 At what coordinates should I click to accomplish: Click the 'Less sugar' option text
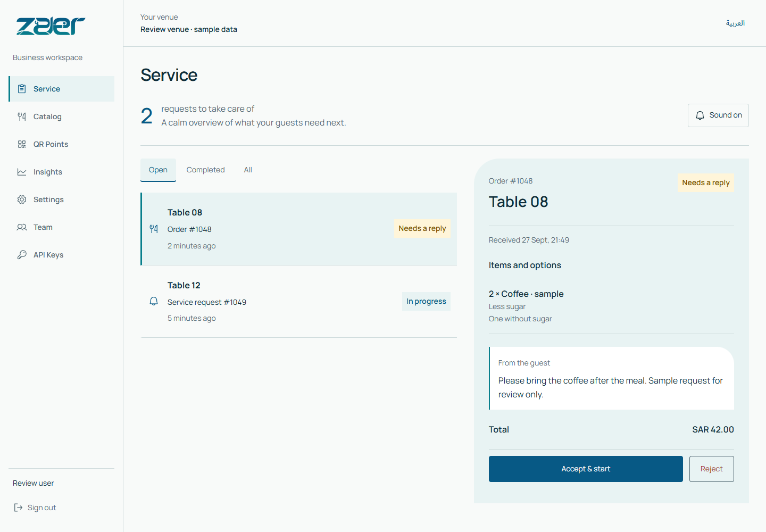507,307
